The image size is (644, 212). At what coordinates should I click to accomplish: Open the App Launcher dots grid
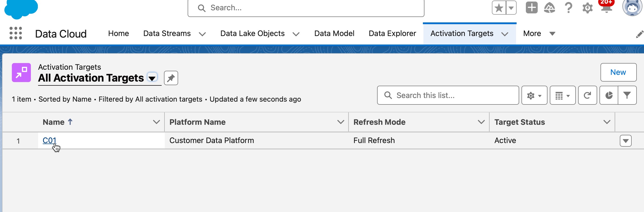[16, 33]
